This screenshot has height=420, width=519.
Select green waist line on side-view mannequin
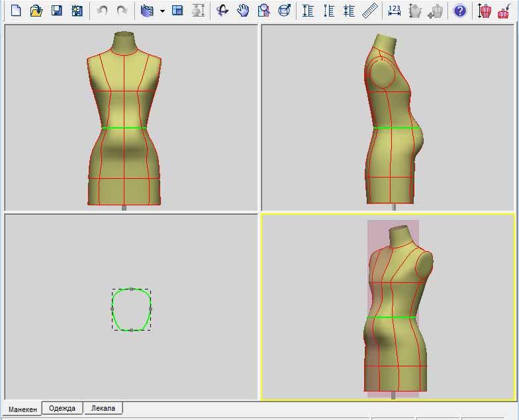pos(397,128)
